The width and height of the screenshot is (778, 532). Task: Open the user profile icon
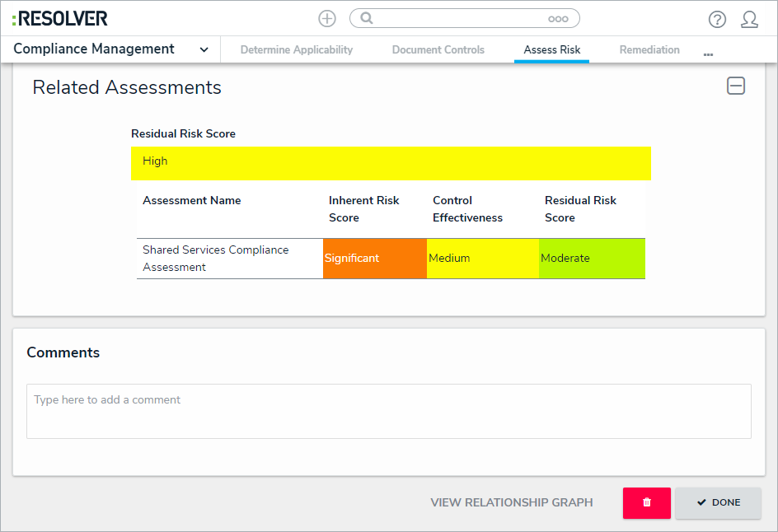(x=749, y=19)
